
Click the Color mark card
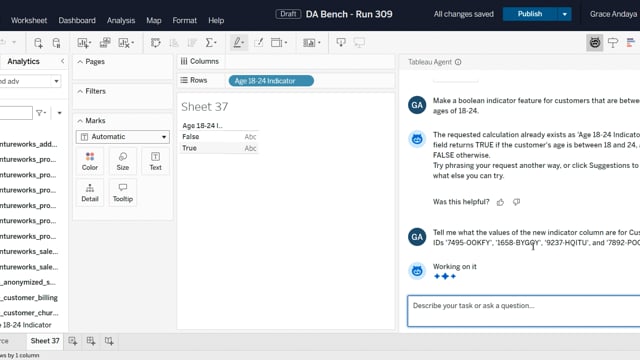(90, 161)
